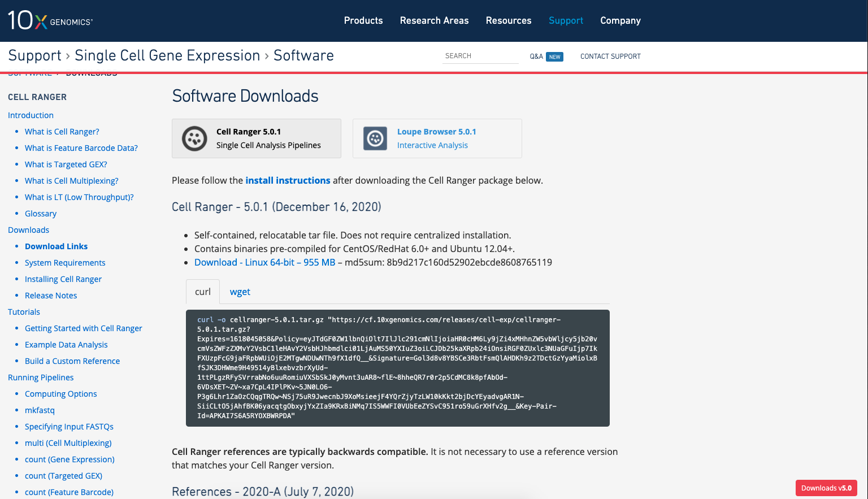Viewport: 868px width, 499px height.
Task: Click the md5sum hash text
Action: coord(470,262)
